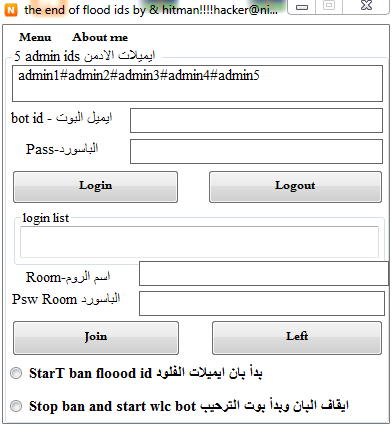Focus the Room name input field
This screenshot has width=392, height=426.
coord(264,274)
